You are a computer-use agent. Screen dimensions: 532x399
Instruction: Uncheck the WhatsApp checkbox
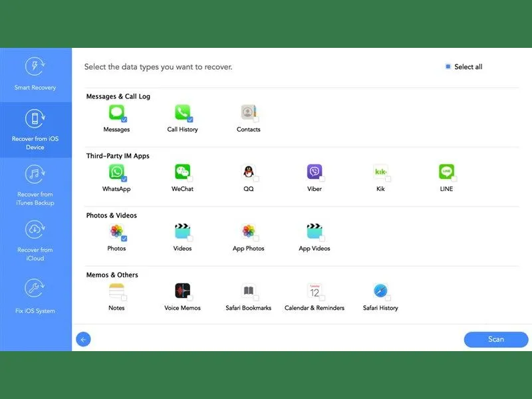pyautogui.click(x=124, y=179)
